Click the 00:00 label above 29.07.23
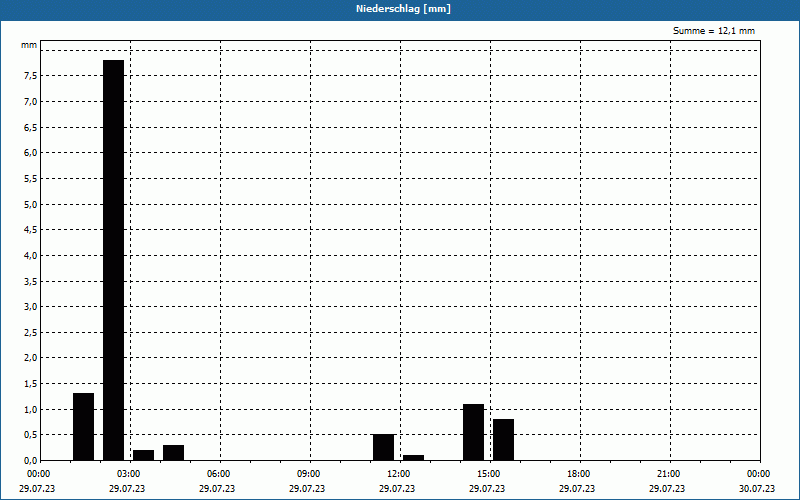Viewport: 800px width, 500px height. pos(39,474)
